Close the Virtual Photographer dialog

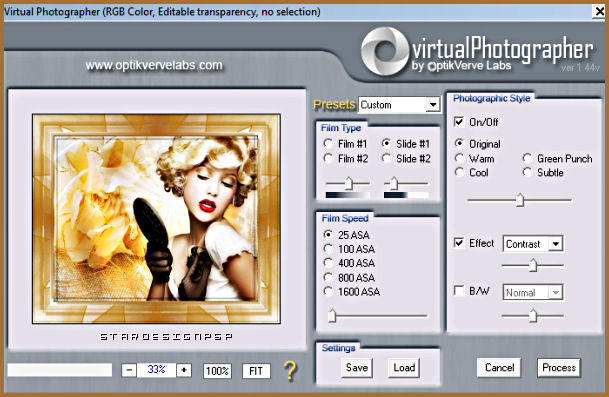pos(600,11)
